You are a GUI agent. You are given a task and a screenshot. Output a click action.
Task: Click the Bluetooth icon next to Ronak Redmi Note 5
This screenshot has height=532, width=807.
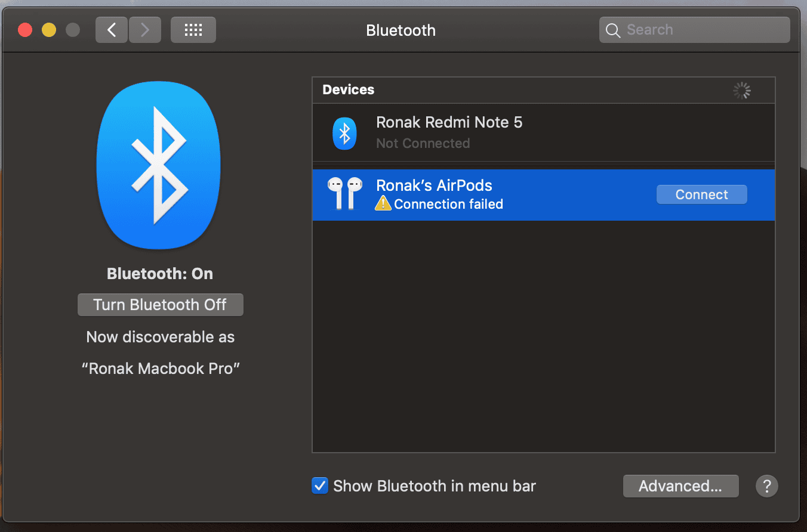click(x=344, y=133)
